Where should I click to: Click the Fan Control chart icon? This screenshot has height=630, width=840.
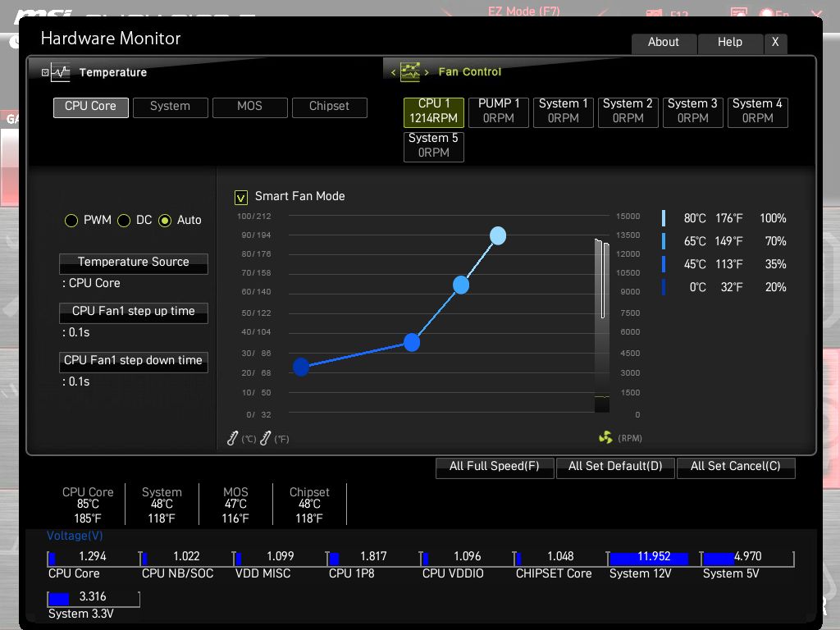click(x=410, y=72)
